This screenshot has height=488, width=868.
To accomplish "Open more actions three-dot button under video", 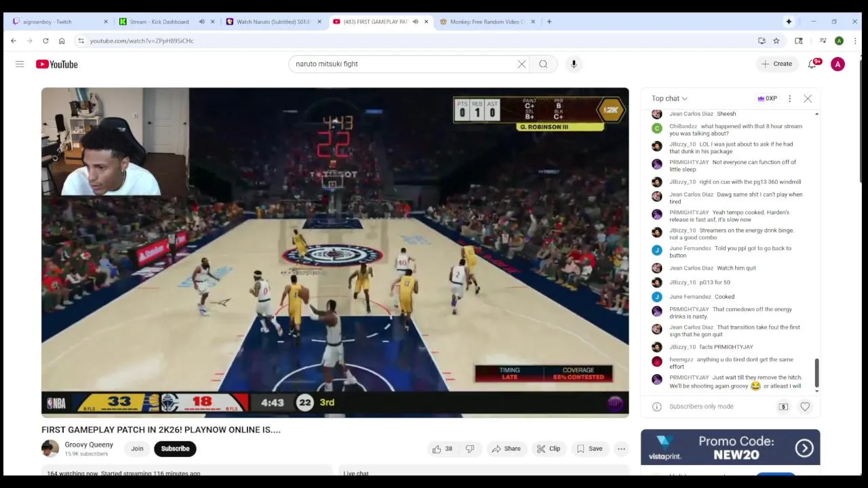I will (621, 449).
